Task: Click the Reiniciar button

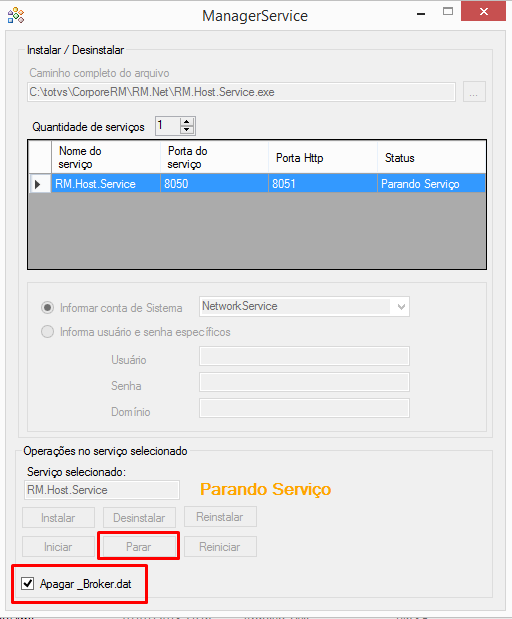Action: pos(220,546)
